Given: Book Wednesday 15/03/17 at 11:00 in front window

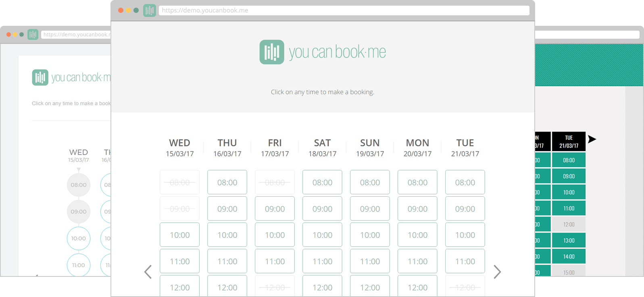Looking at the screenshot, I should pos(180,261).
